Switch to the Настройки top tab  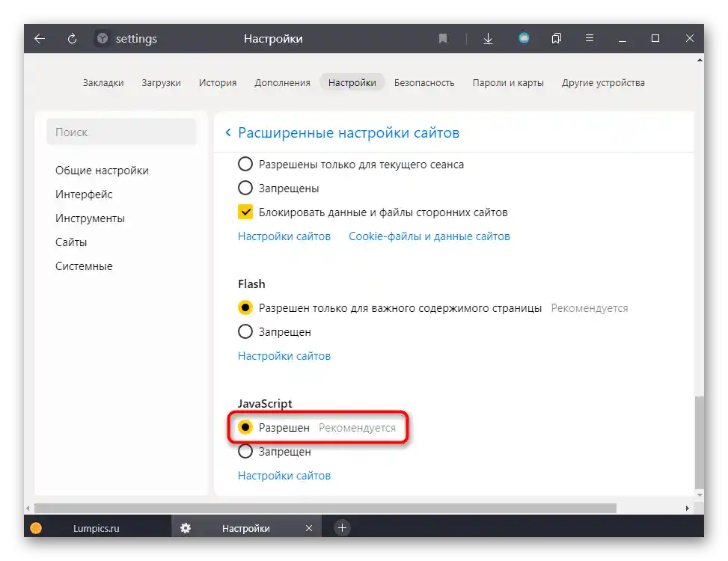[x=352, y=82]
